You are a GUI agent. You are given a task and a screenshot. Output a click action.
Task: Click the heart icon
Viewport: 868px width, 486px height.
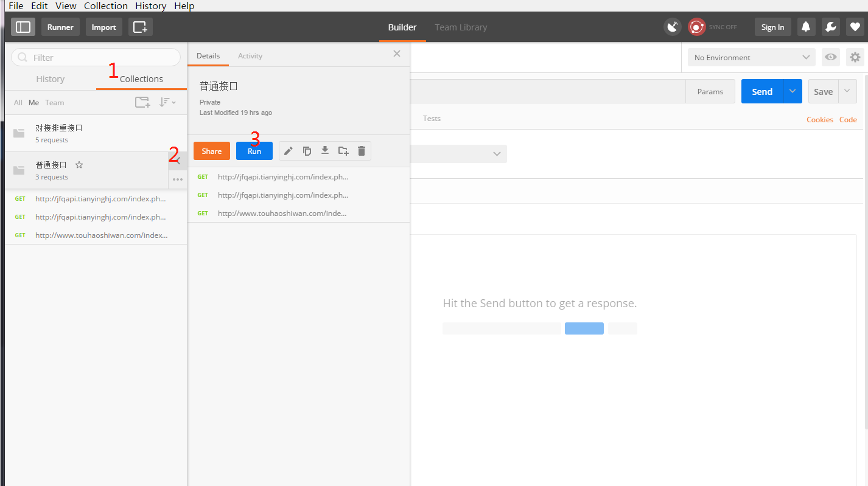coord(855,27)
